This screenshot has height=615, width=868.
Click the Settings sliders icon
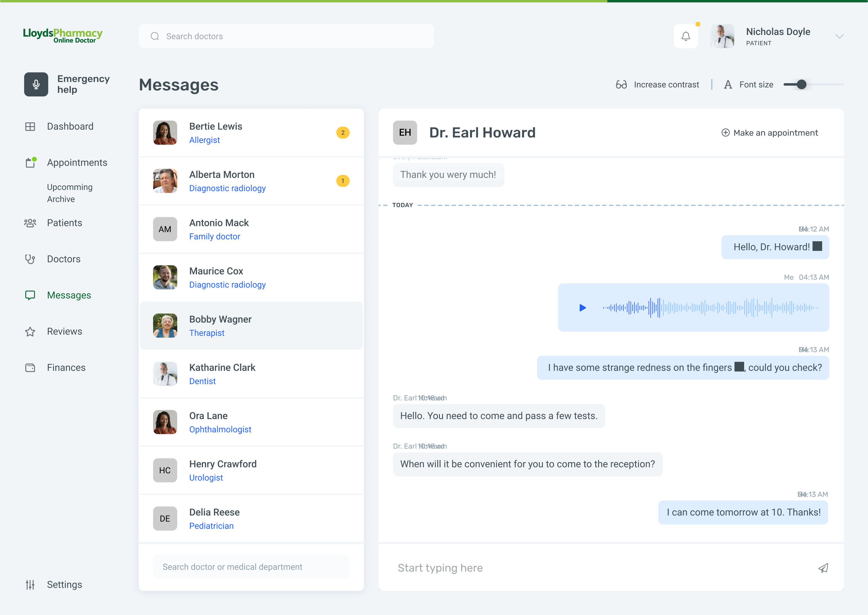tap(30, 585)
